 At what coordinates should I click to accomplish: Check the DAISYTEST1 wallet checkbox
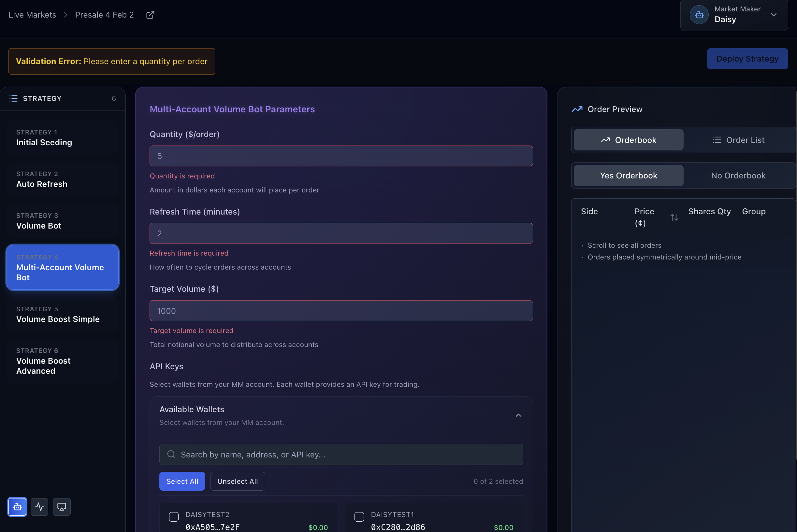tap(359, 517)
